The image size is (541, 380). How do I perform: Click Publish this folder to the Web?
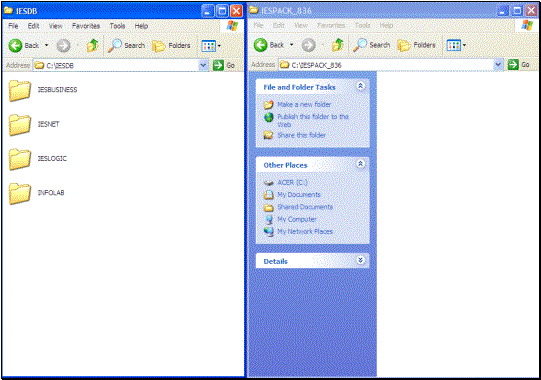click(313, 120)
